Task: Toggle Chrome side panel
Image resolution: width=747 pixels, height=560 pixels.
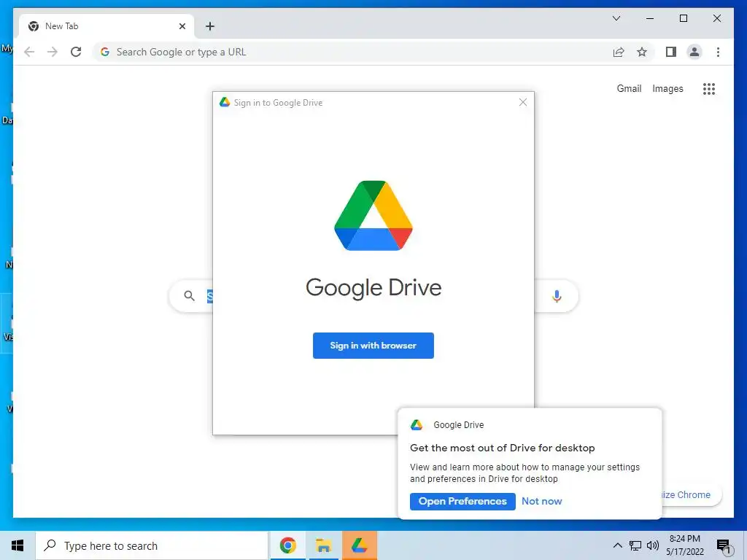Action: tap(671, 52)
